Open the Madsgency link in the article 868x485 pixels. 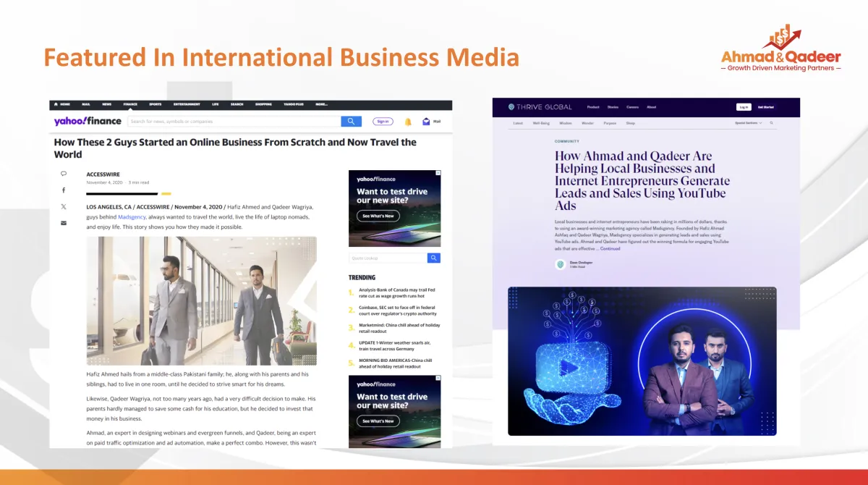(132, 216)
